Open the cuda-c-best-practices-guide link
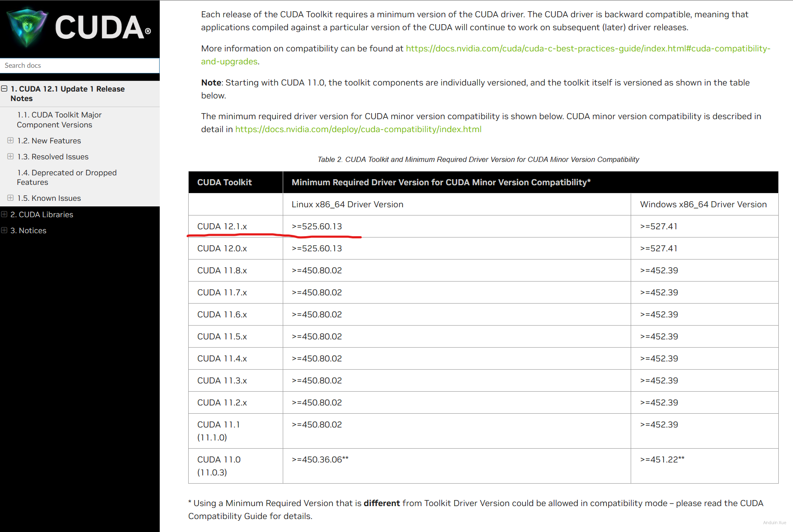Screen dimensions: 793x532 coord(588,49)
